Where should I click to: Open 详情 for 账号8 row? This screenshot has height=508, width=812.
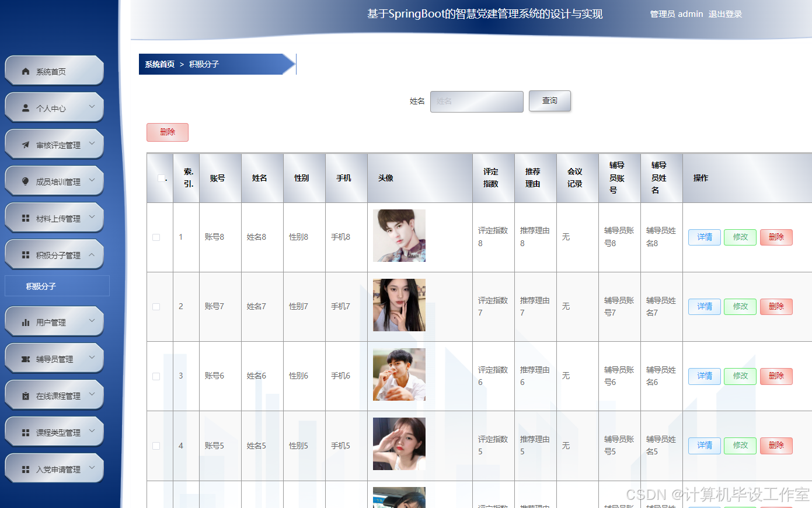[705, 237]
